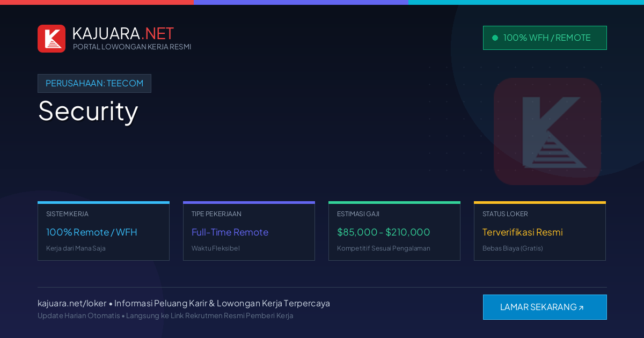The height and width of the screenshot is (338, 644).
Task: Open the kajuara.net/loker footer link
Action: [72, 303]
